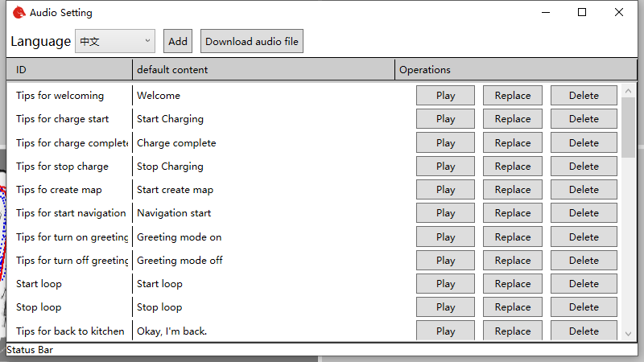
Task: Play the Stop loop audio
Action: [x=445, y=307]
